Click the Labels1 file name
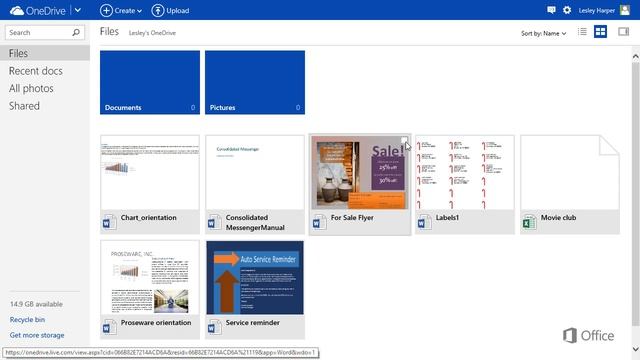The width and height of the screenshot is (640, 360). click(x=447, y=218)
